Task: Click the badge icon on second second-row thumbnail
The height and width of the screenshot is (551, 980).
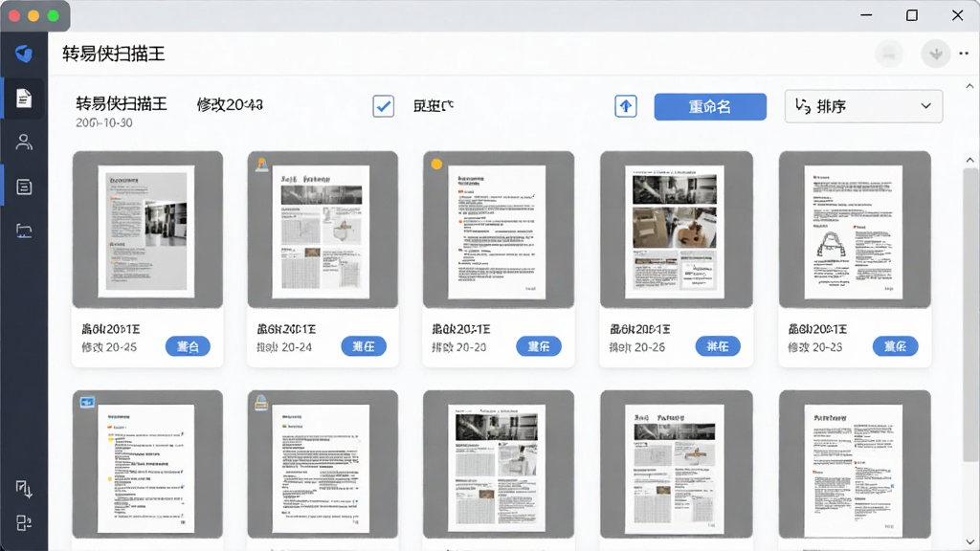Action: [x=261, y=404]
